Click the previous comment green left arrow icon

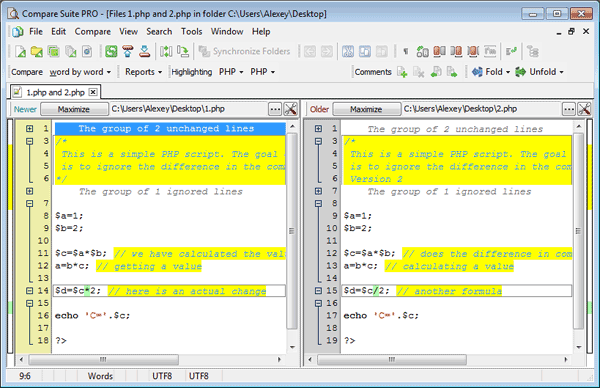(x=436, y=72)
